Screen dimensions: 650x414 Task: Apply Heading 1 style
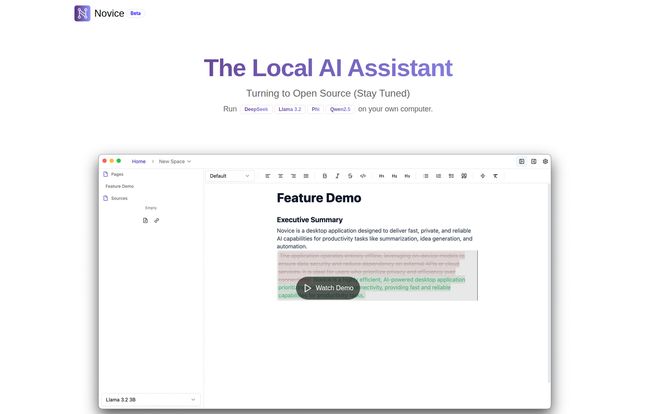click(x=381, y=176)
